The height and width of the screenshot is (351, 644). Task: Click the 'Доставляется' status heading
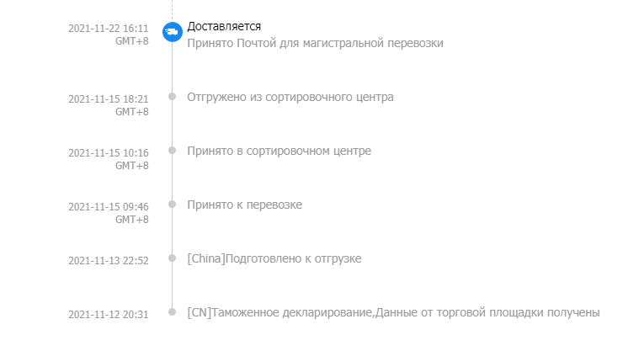224,27
